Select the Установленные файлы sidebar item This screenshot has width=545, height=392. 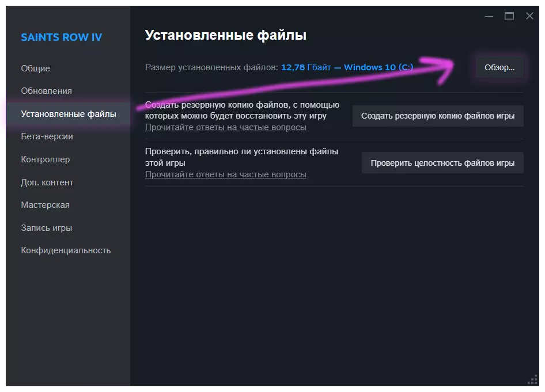(x=68, y=114)
